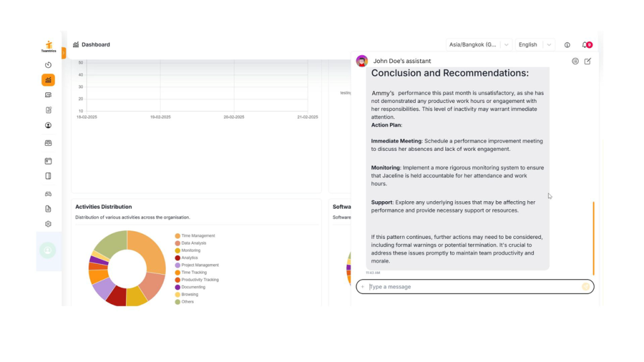Select the mobile device icon in sidebar
Screen dimensions: 644x362
tap(48, 175)
